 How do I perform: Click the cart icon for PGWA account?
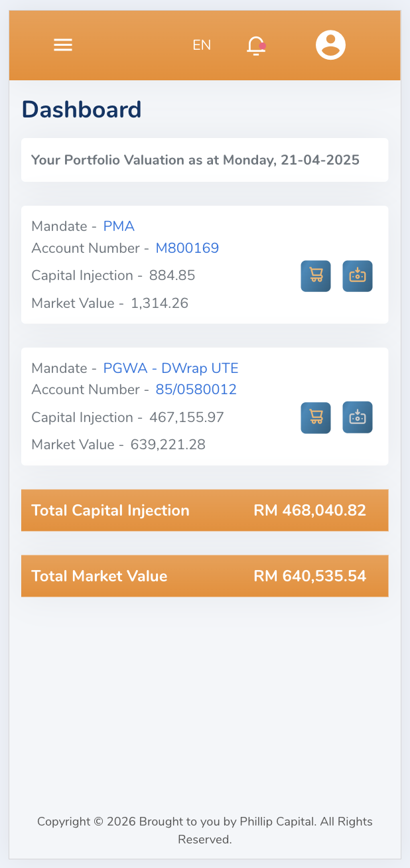[316, 418]
